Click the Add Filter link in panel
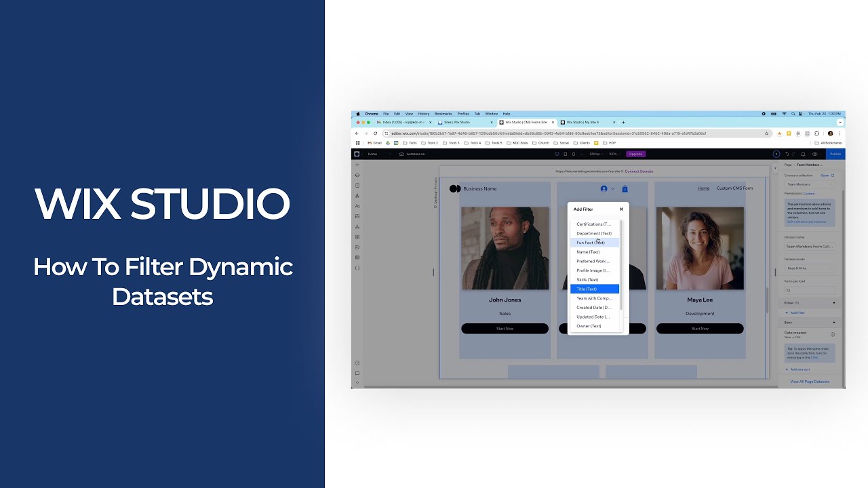 point(796,312)
